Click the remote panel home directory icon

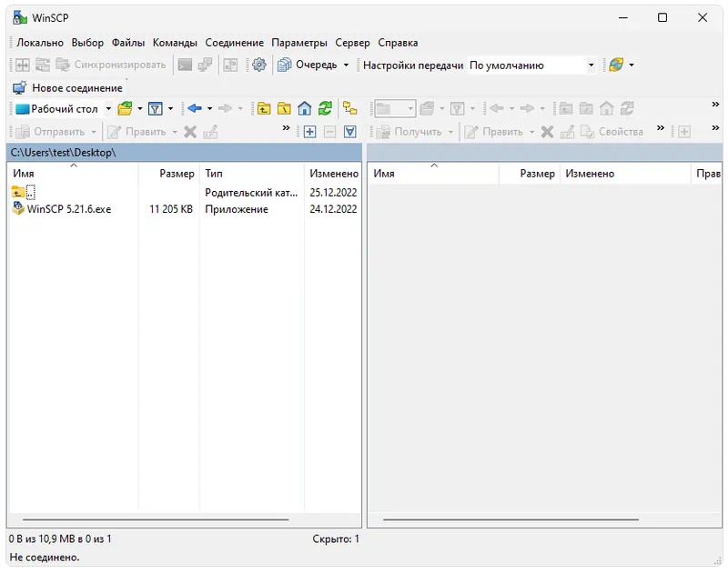[x=606, y=109]
